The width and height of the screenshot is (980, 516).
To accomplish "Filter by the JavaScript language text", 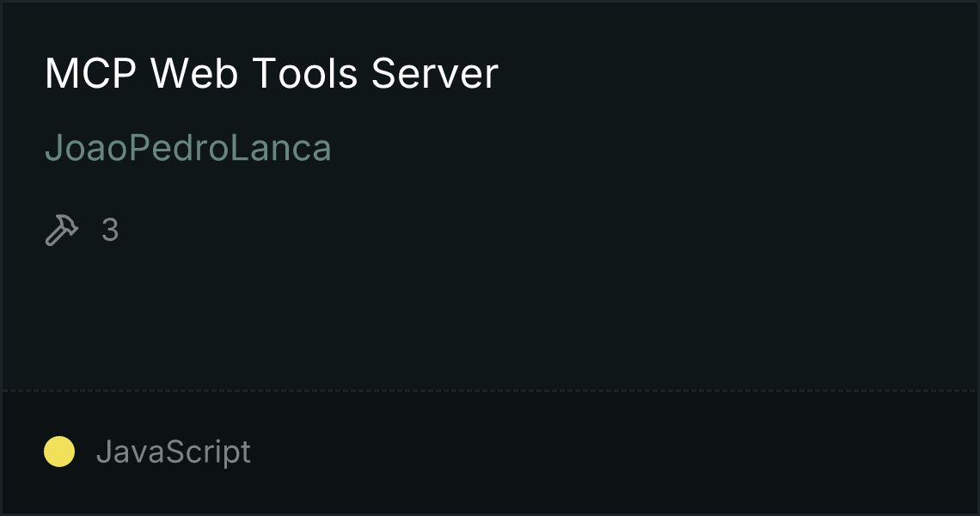I will click(173, 451).
